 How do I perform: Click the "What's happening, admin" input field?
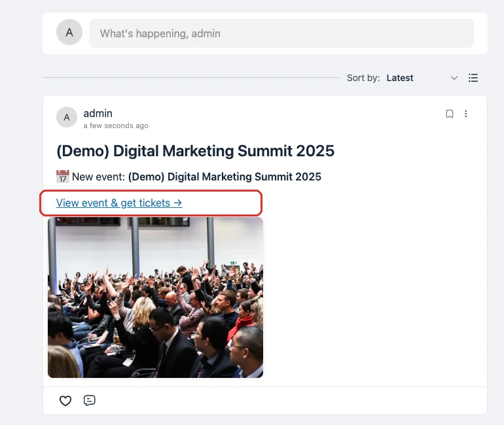pyautogui.click(x=281, y=33)
